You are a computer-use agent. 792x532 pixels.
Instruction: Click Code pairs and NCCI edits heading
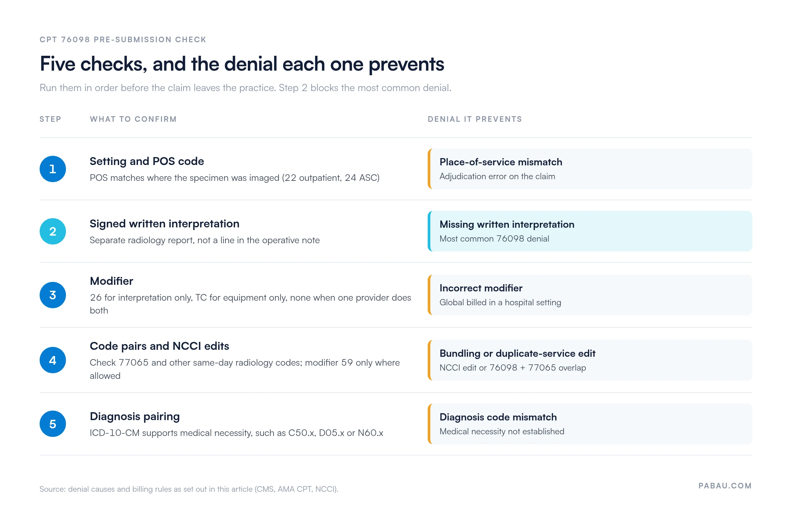(x=159, y=346)
